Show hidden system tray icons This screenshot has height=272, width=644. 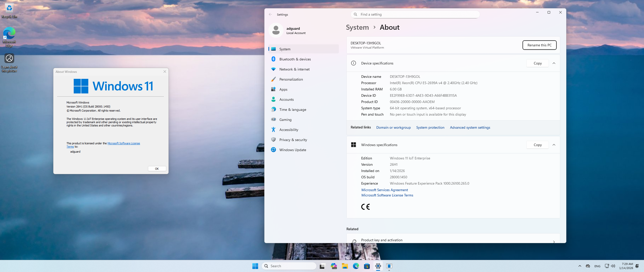tap(580, 266)
